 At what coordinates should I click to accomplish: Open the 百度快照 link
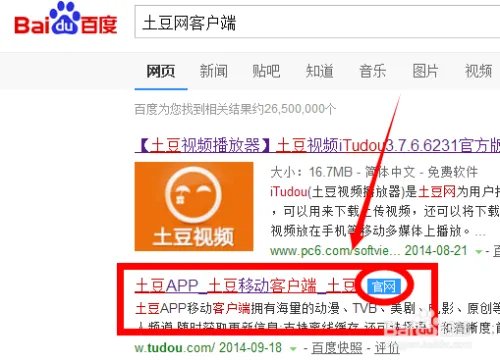tap(337, 348)
